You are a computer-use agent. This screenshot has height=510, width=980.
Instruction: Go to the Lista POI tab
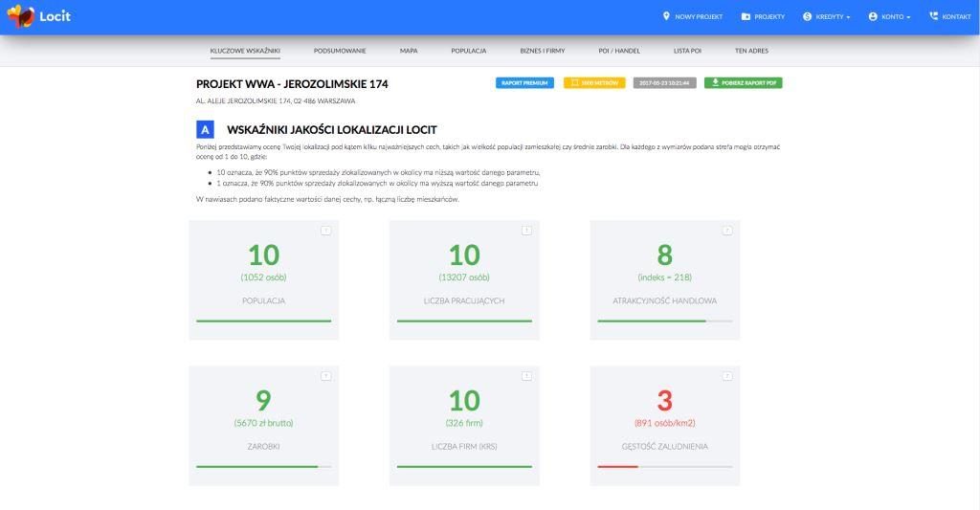[687, 51]
